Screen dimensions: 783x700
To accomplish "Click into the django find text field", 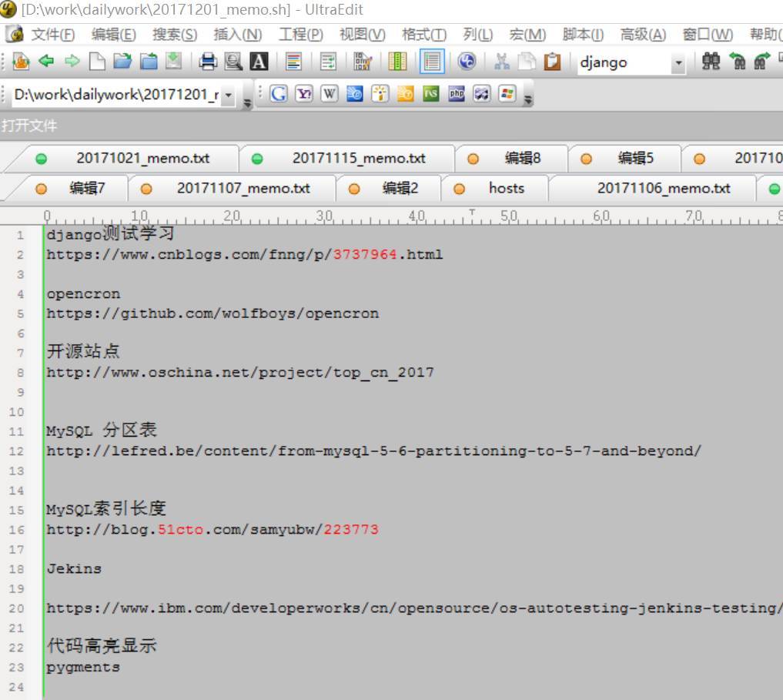I will pos(624,63).
